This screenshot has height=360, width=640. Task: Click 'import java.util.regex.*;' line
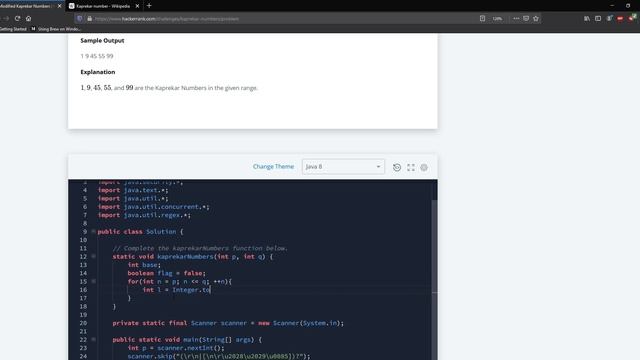pyautogui.click(x=144, y=215)
